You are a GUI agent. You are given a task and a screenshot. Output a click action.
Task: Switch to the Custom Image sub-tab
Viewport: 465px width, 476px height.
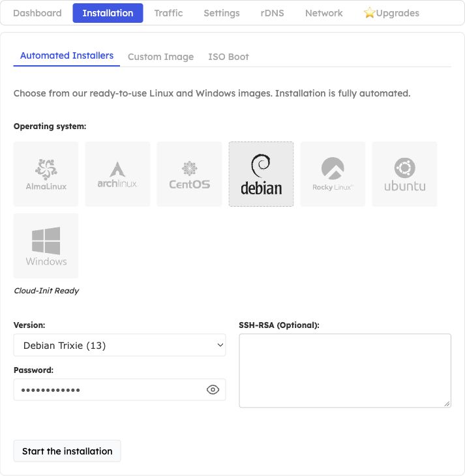pyautogui.click(x=160, y=57)
